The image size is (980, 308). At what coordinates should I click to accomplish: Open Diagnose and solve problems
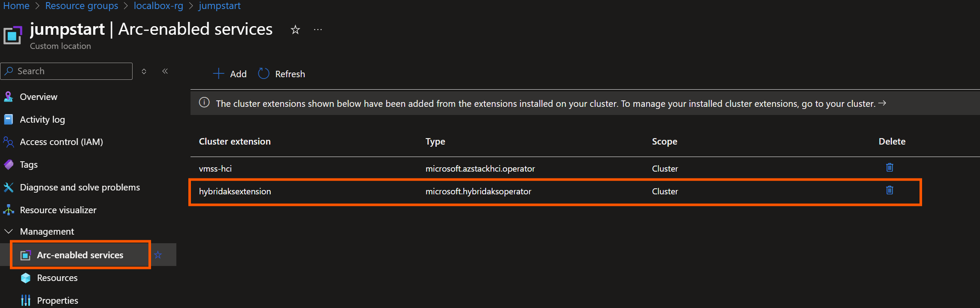(80, 187)
